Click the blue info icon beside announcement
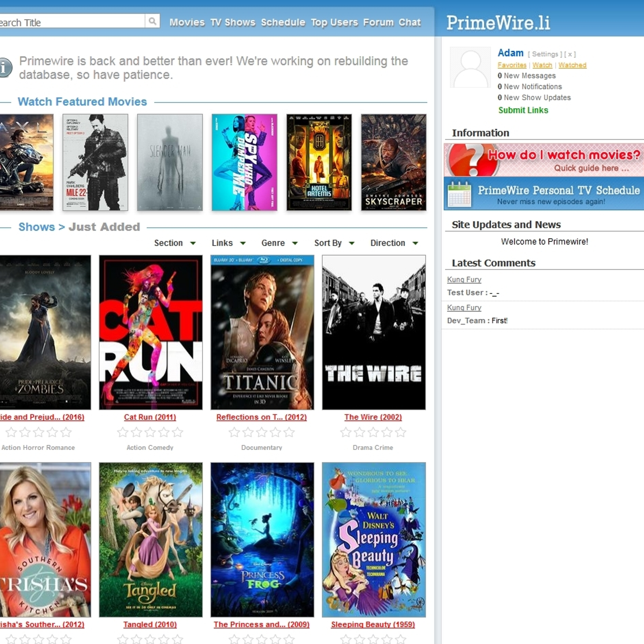Screen dimensions: 644x644 pos(4,67)
